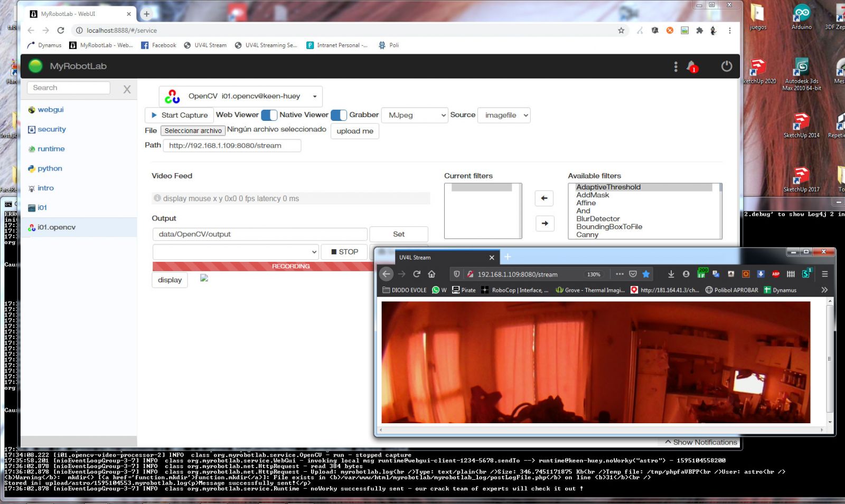
Task: Click the red RECORDING progress bar
Action: pos(290,266)
